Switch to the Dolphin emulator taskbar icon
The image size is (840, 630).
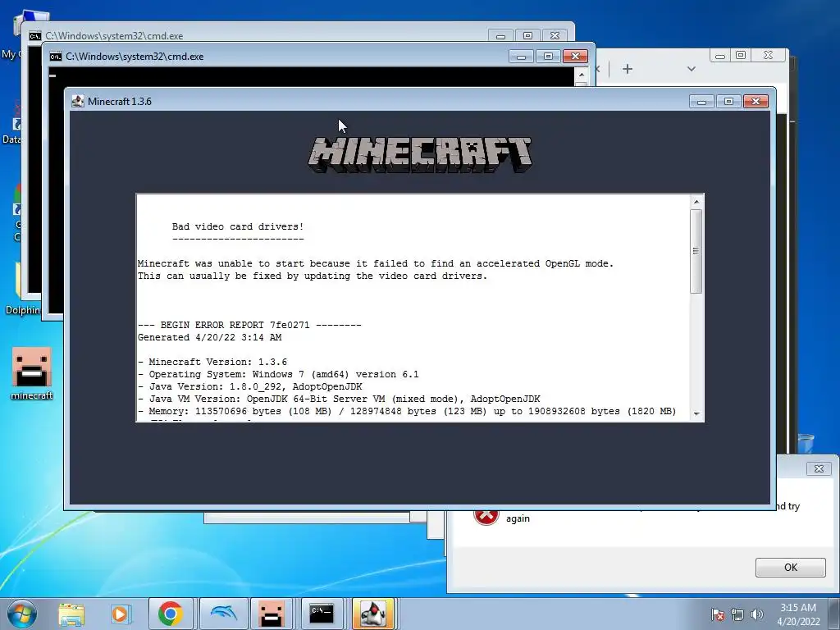coord(224,614)
